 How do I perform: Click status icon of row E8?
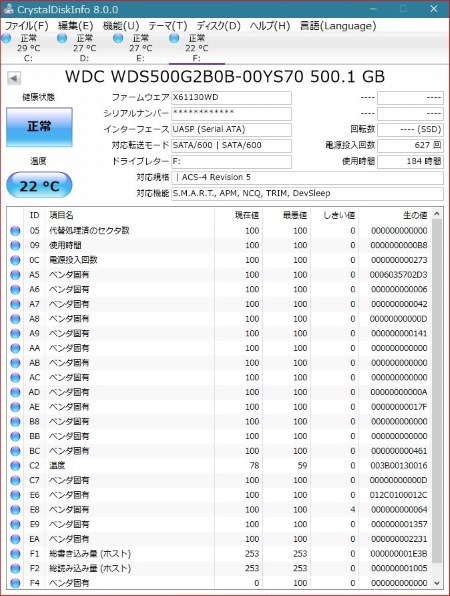pos(15,510)
